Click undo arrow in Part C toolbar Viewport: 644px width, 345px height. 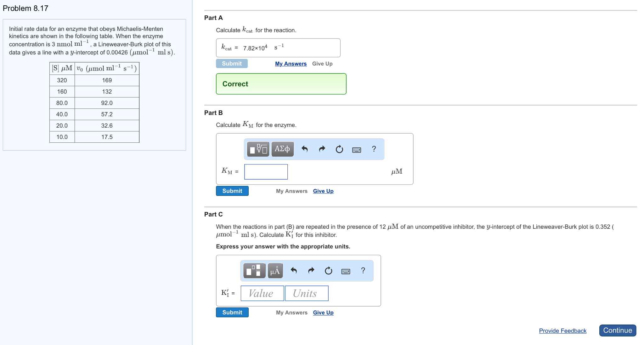294,271
